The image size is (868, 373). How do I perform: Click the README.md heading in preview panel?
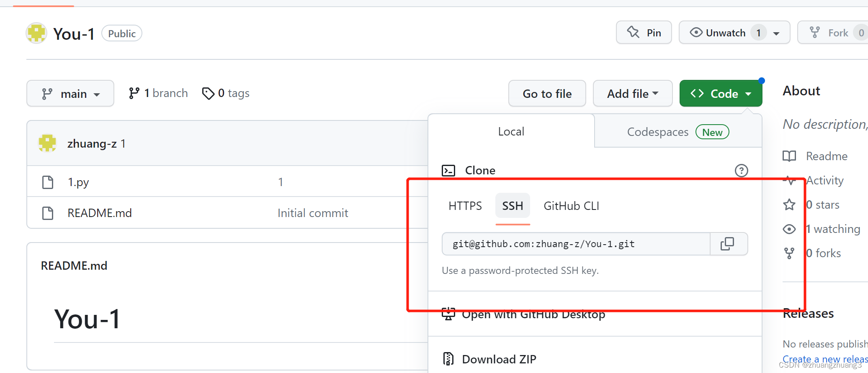coord(74,266)
